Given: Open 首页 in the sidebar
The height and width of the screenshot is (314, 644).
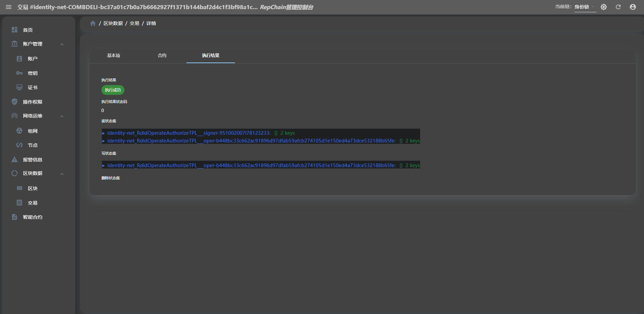Looking at the screenshot, I should tap(28, 30).
